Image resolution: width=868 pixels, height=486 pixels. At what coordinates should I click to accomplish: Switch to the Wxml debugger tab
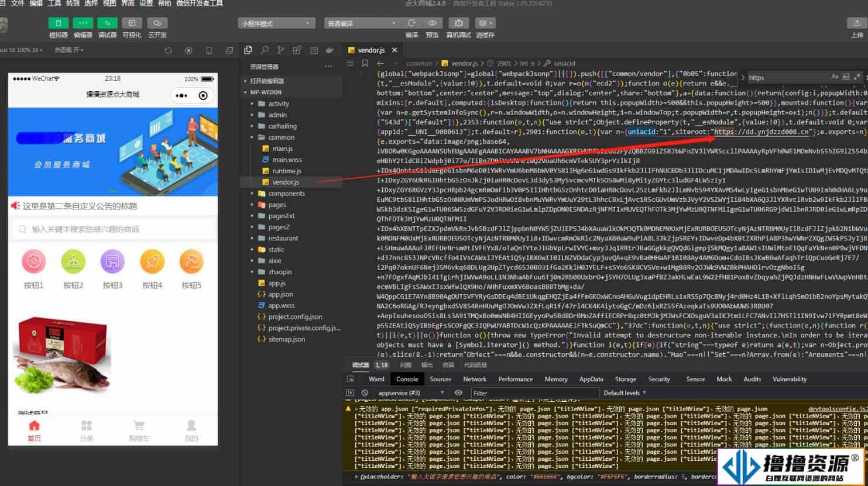click(376, 379)
